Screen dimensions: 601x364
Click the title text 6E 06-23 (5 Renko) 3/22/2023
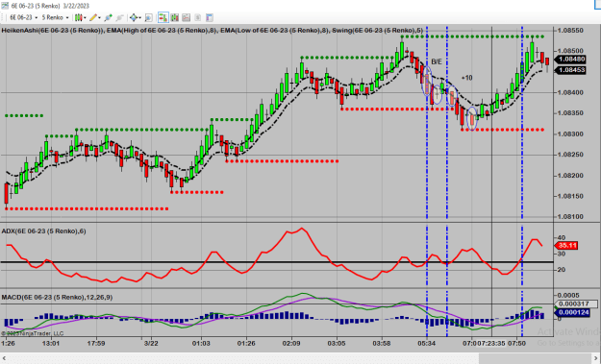pyautogui.click(x=50, y=6)
